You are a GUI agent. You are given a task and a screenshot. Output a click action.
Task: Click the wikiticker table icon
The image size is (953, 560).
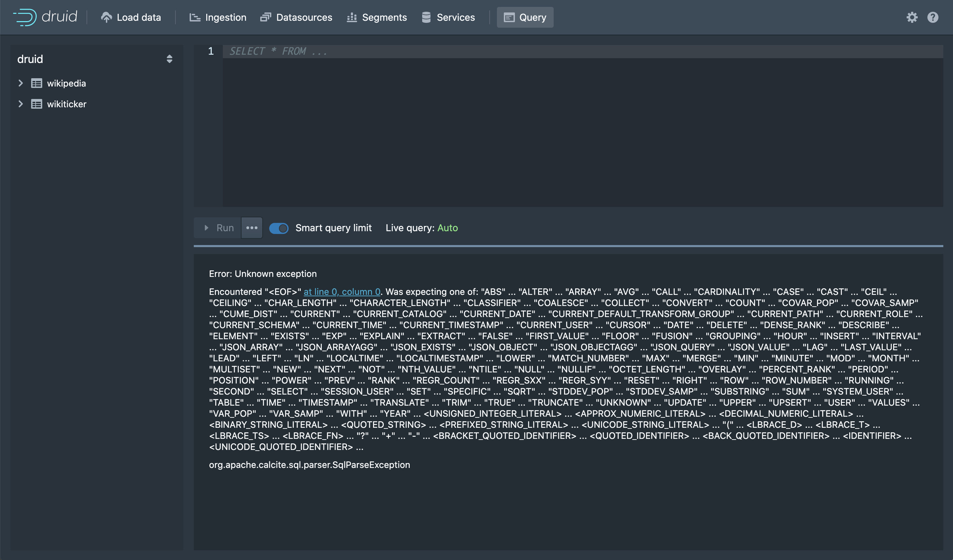(36, 104)
